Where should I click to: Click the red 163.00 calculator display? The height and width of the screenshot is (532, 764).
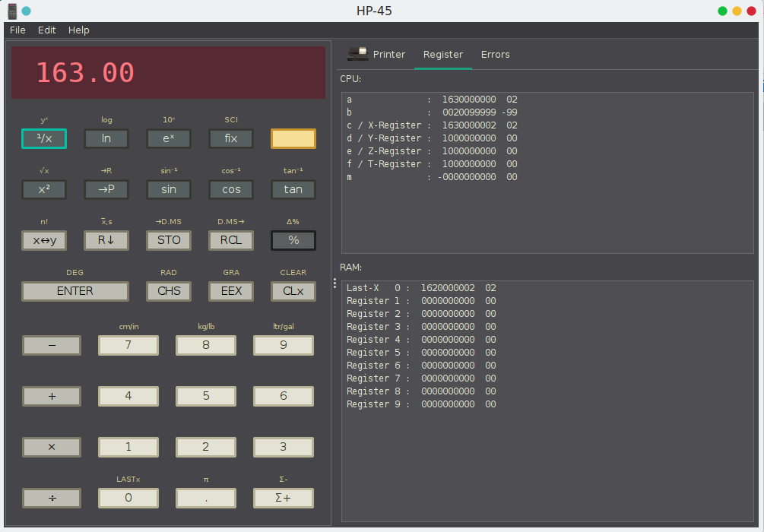click(168, 73)
